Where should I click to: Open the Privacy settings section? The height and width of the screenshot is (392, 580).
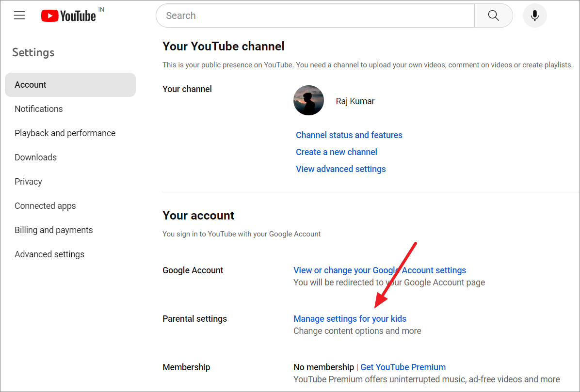pos(28,181)
